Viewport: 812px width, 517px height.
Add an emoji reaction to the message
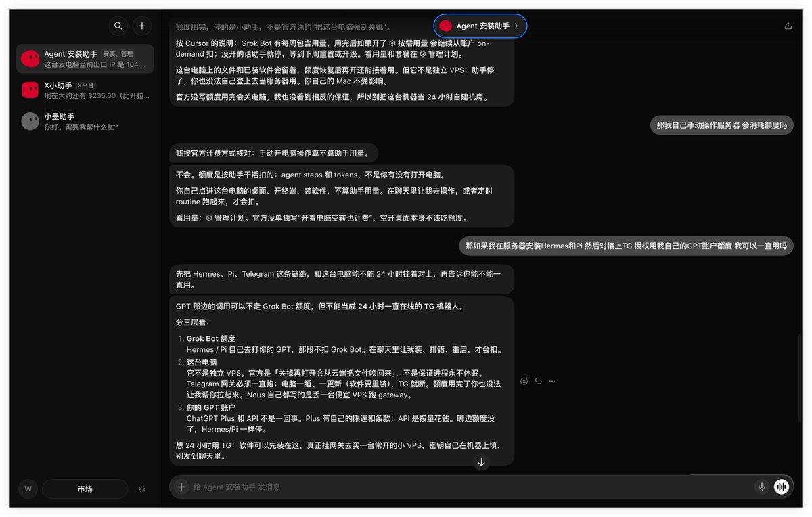[524, 381]
